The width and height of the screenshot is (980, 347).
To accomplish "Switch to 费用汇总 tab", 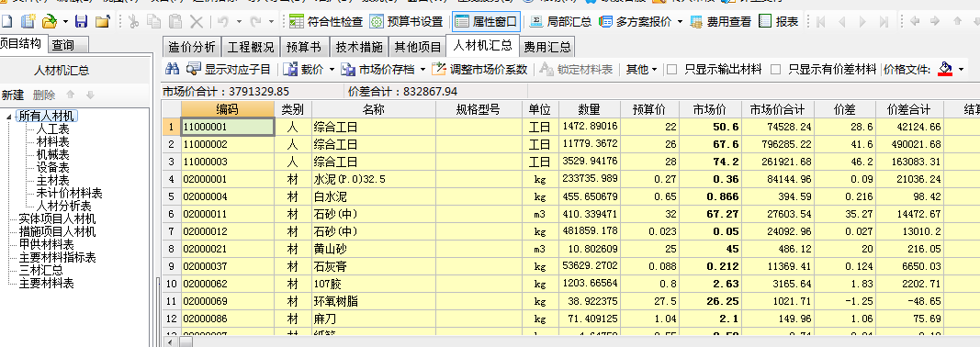I will click(x=547, y=47).
